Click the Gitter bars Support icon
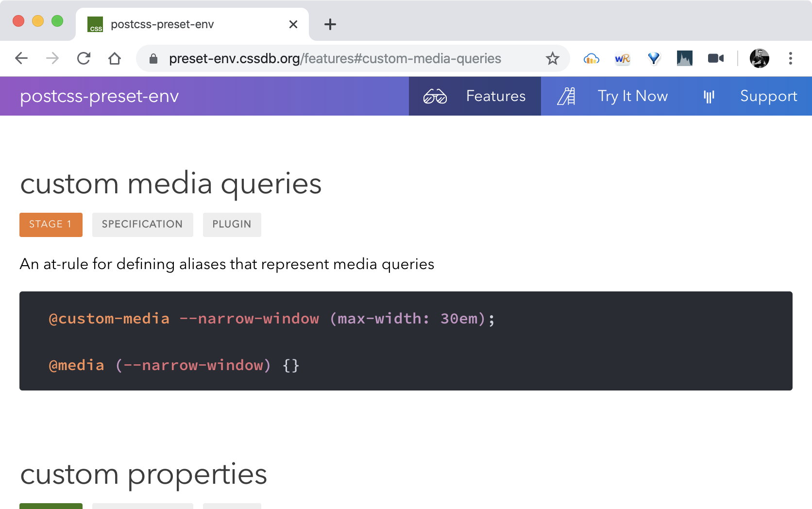812x509 pixels. click(x=709, y=97)
